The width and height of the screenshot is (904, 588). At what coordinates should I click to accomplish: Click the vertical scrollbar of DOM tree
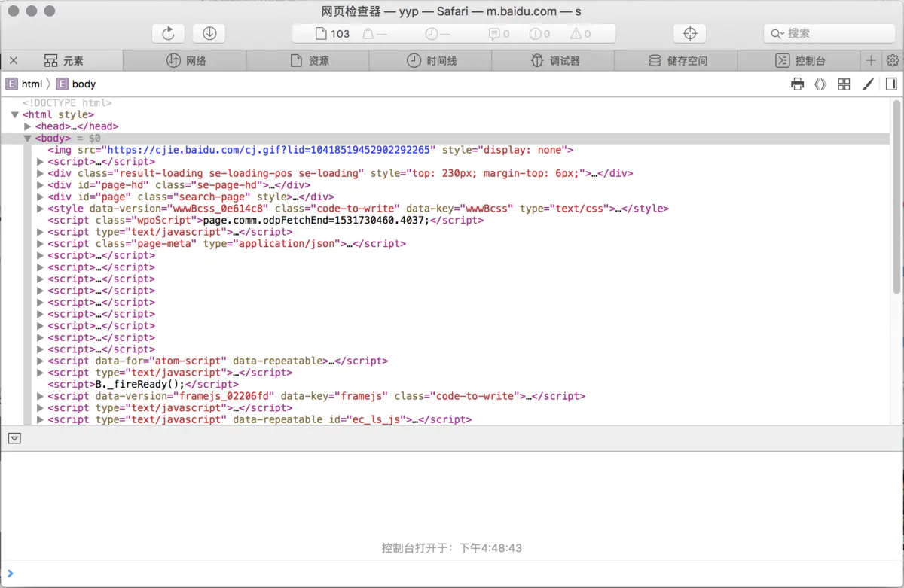896,196
